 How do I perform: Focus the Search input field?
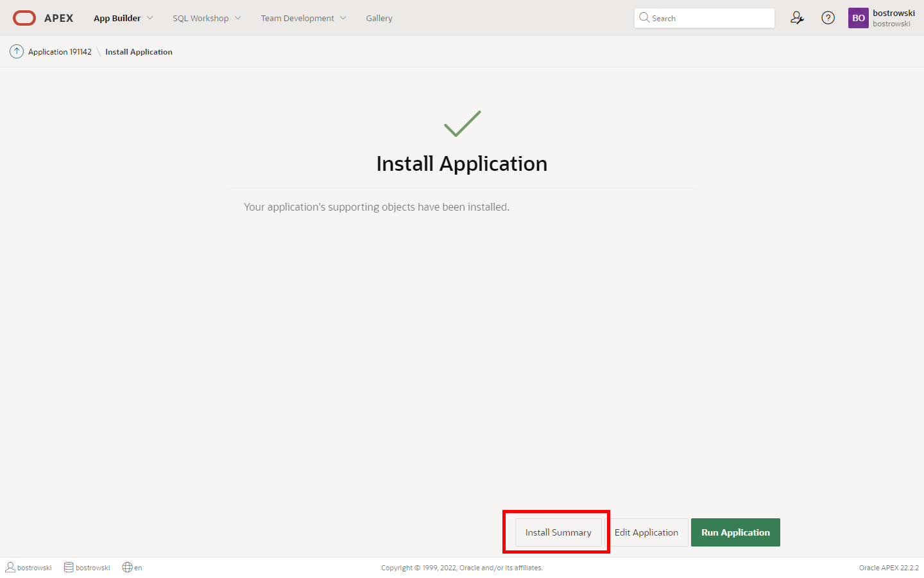[x=709, y=18]
